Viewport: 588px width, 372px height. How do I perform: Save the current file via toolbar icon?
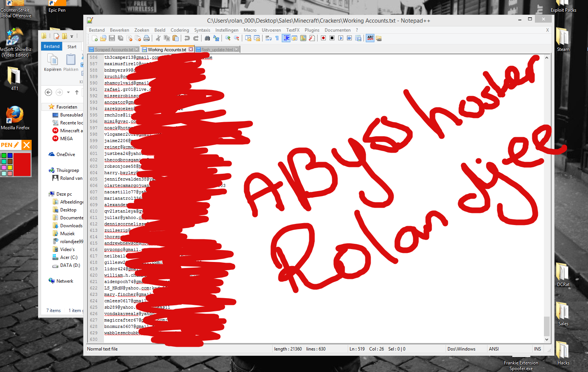112,38
